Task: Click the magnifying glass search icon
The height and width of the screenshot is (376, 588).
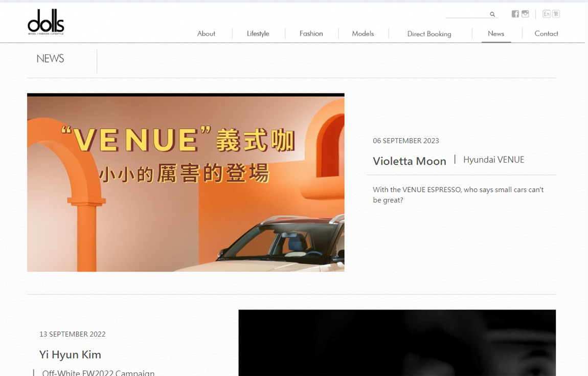Action: point(492,14)
